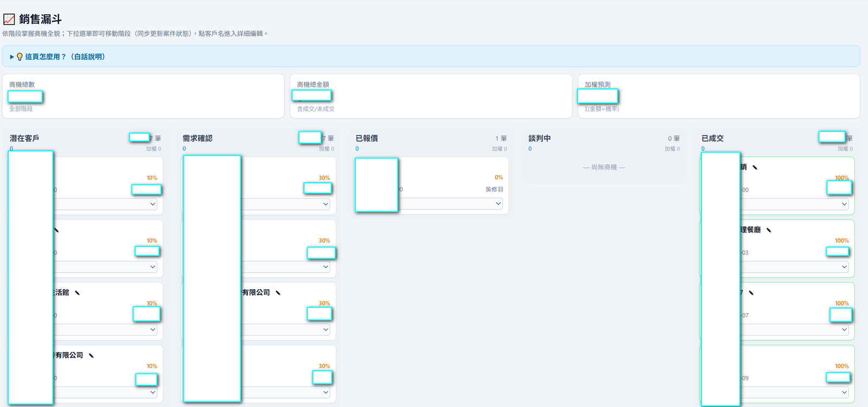
Task: Click the lightbulb icon in the help banner
Action: [20, 57]
